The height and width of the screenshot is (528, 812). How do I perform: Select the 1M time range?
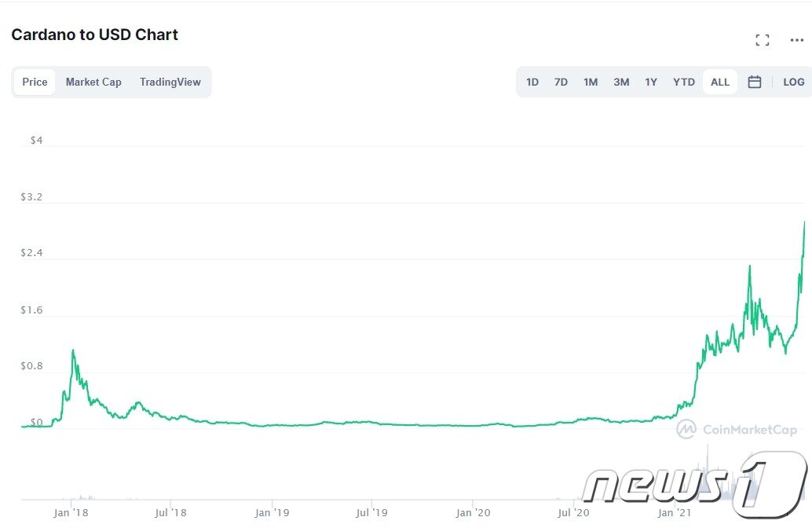click(x=591, y=82)
